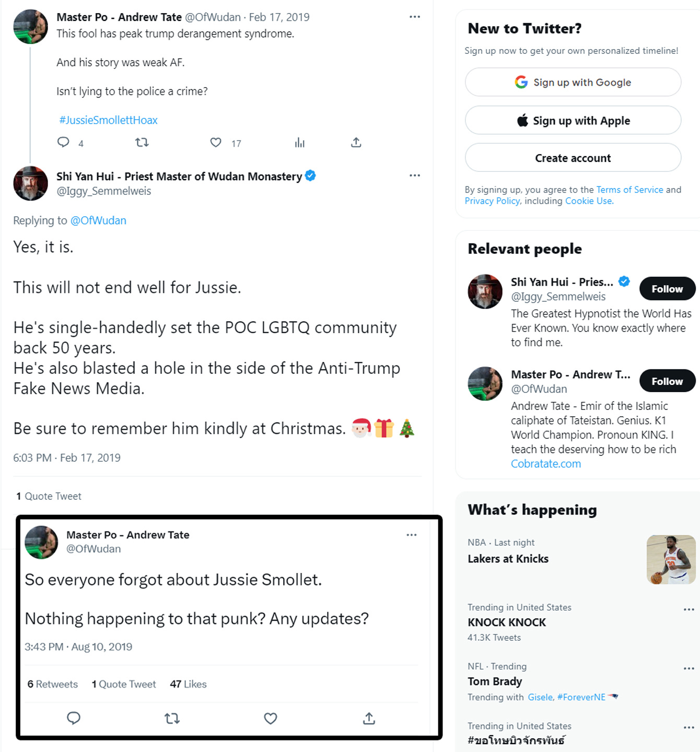
Task: Open the Lakers at Knicks thumbnail
Action: click(671, 559)
